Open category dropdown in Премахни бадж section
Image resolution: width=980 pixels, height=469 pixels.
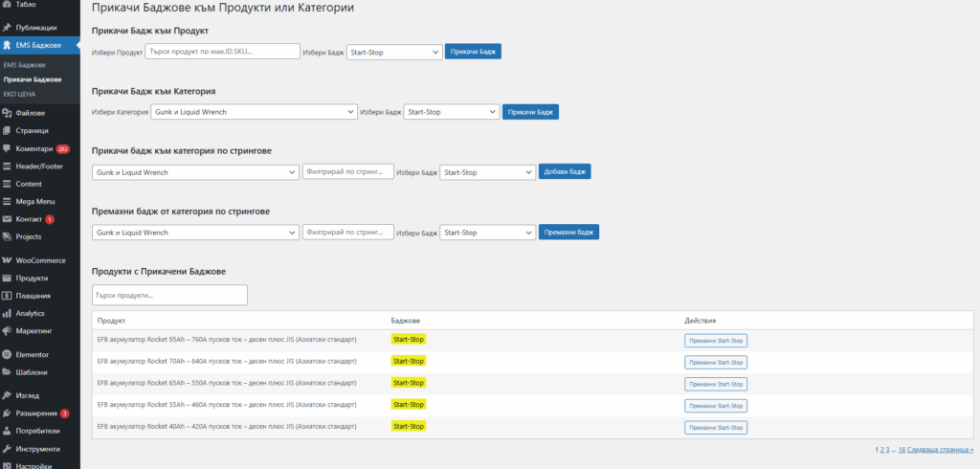point(194,233)
